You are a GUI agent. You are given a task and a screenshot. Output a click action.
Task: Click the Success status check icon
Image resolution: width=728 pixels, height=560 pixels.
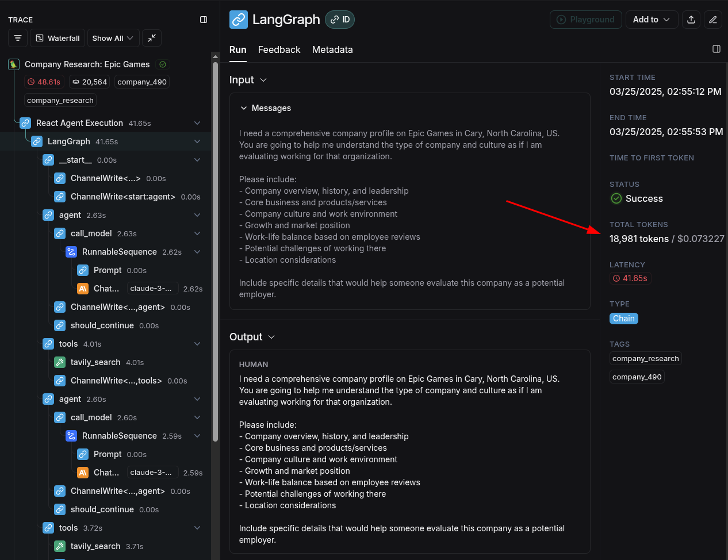(616, 198)
